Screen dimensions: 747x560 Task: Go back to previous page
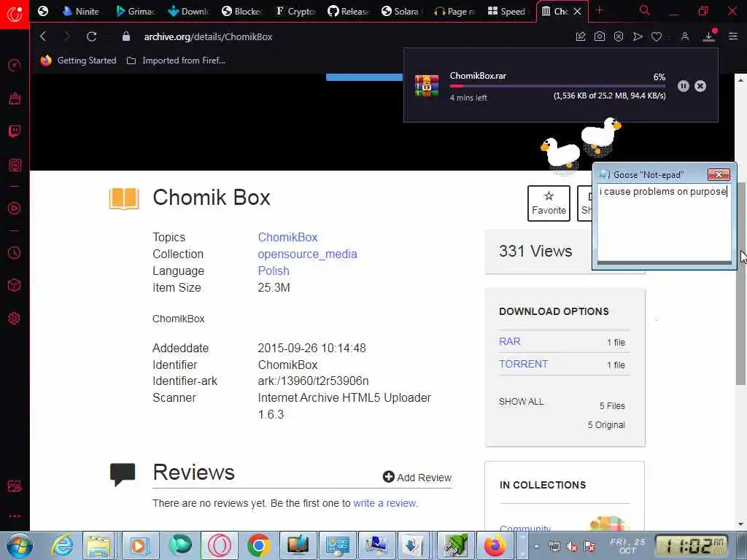tap(43, 36)
